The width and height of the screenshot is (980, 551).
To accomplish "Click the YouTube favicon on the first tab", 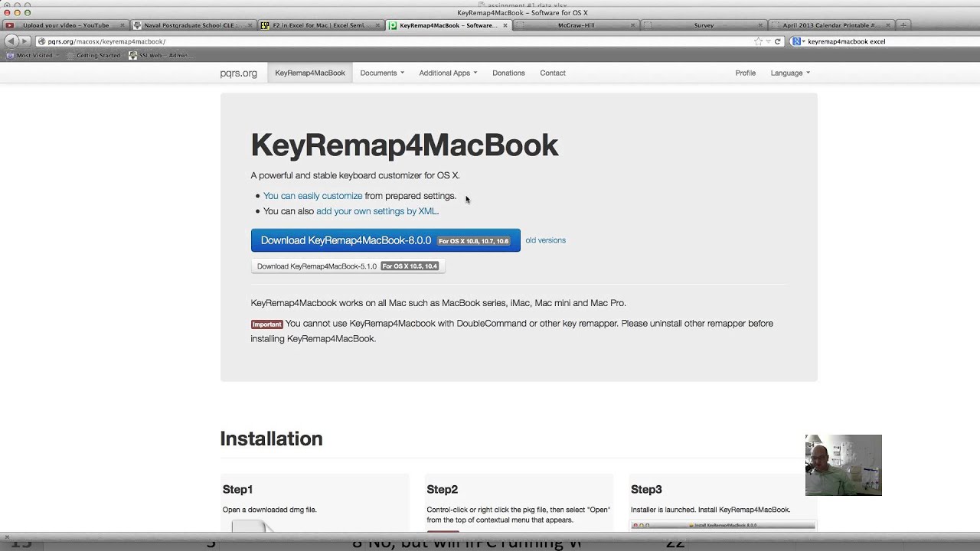I will 10,25.
